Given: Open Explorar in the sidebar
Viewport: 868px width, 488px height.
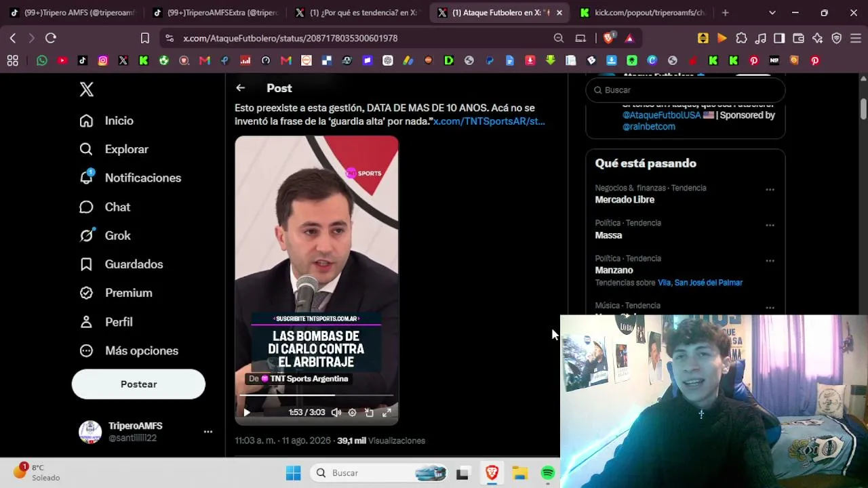Looking at the screenshot, I should 113,149.
